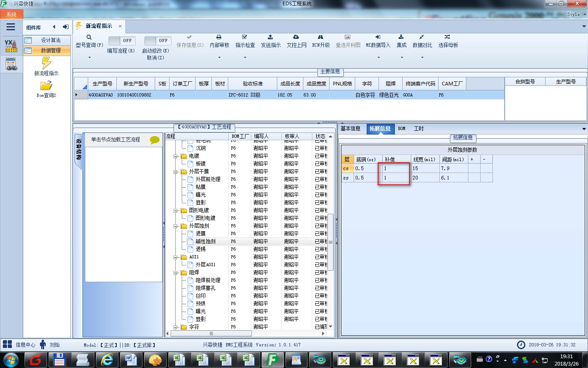Viewport: 588px width, 368px height.
Task: Click the cs row 补偿 cell
Action: click(x=396, y=168)
